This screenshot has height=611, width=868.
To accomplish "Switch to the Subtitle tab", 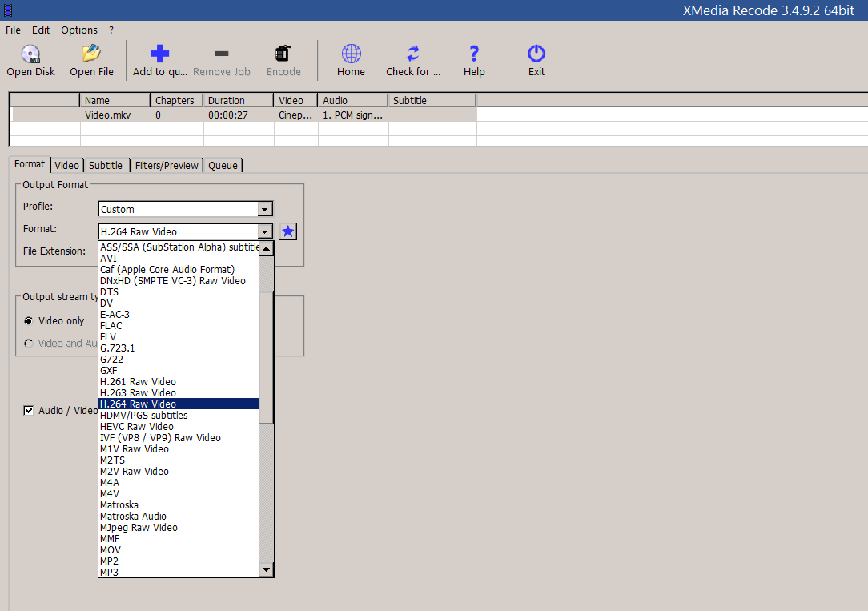I will click(x=106, y=166).
